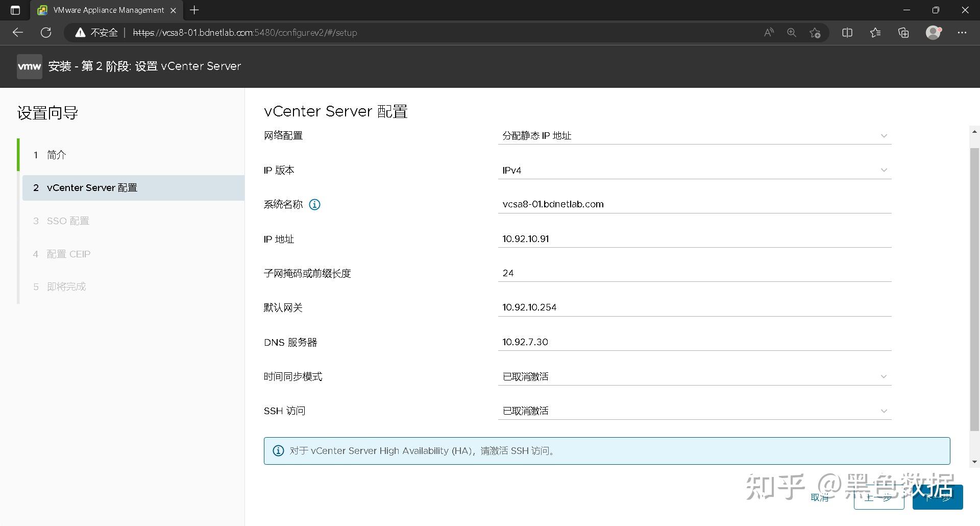
Task: Select the VMware Appliance Management browser tab
Action: pyautogui.click(x=102, y=10)
